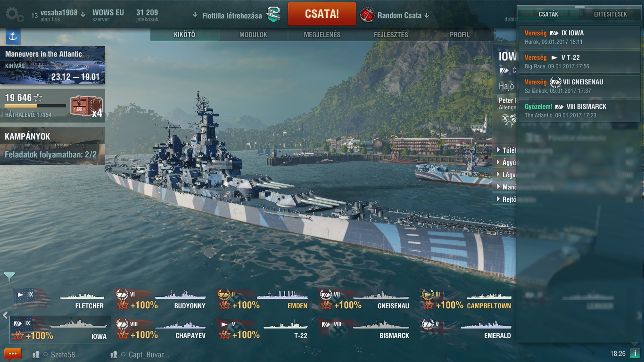Screen dimensions: 644x362
Task: Open the KAMPÁNYOK panel
Action: (52, 146)
